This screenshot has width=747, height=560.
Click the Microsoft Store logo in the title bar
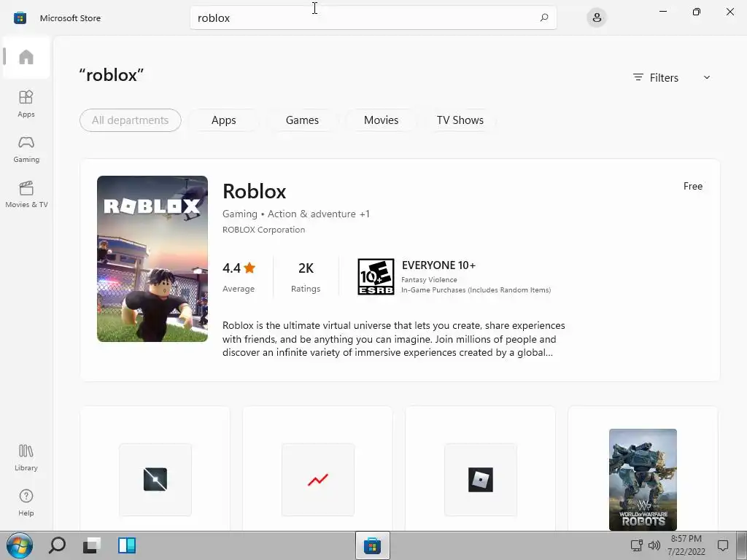(20, 18)
